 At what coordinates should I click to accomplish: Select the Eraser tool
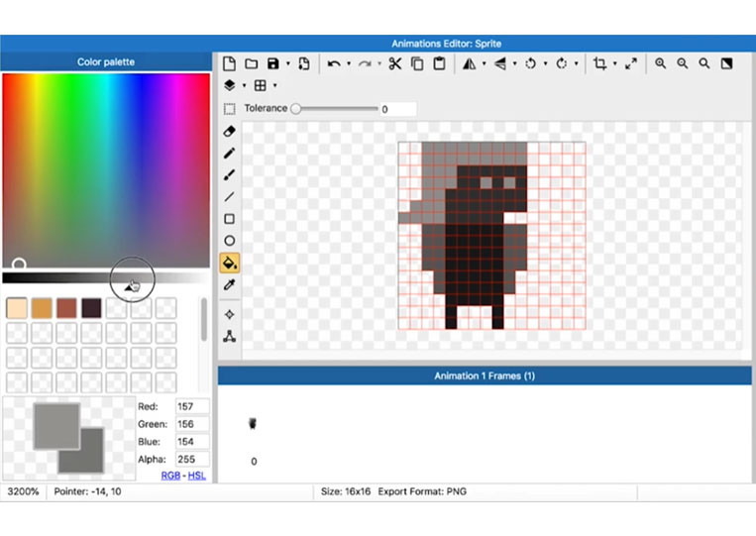click(230, 131)
